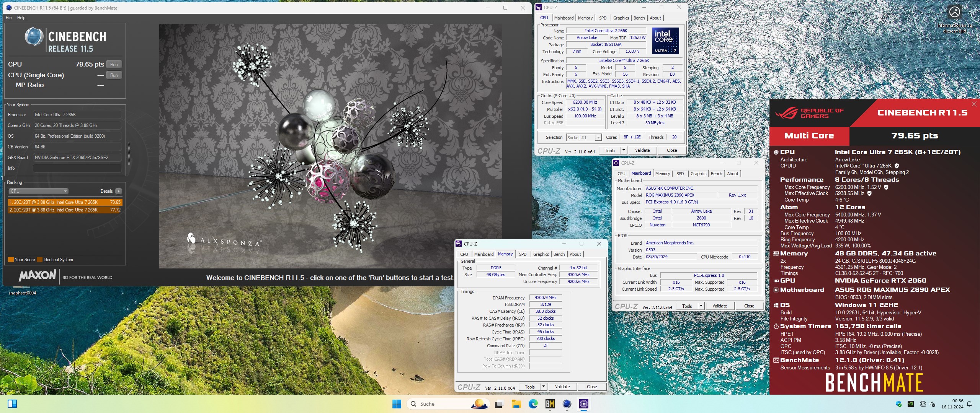Click the widgets icon at taskbar far left
This screenshot has width=980, height=413.
12,404
